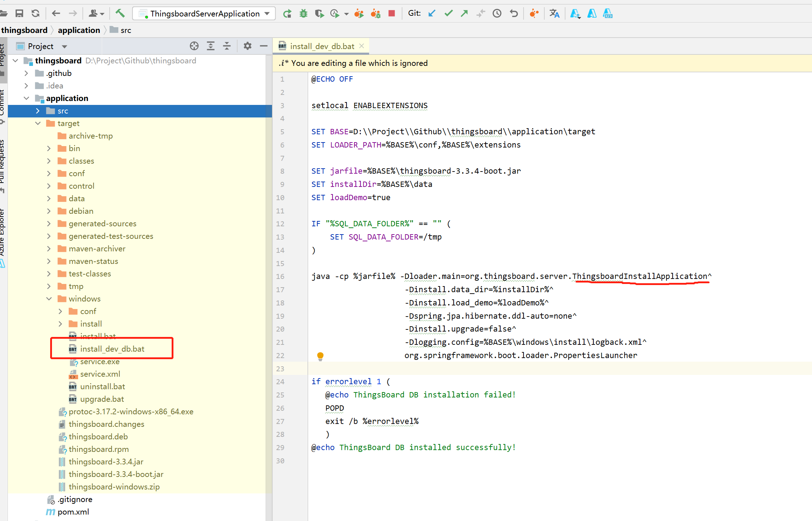Viewport: 812px width, 521px height.
Task: Select thingsboard-windows.zip file
Action: point(114,487)
